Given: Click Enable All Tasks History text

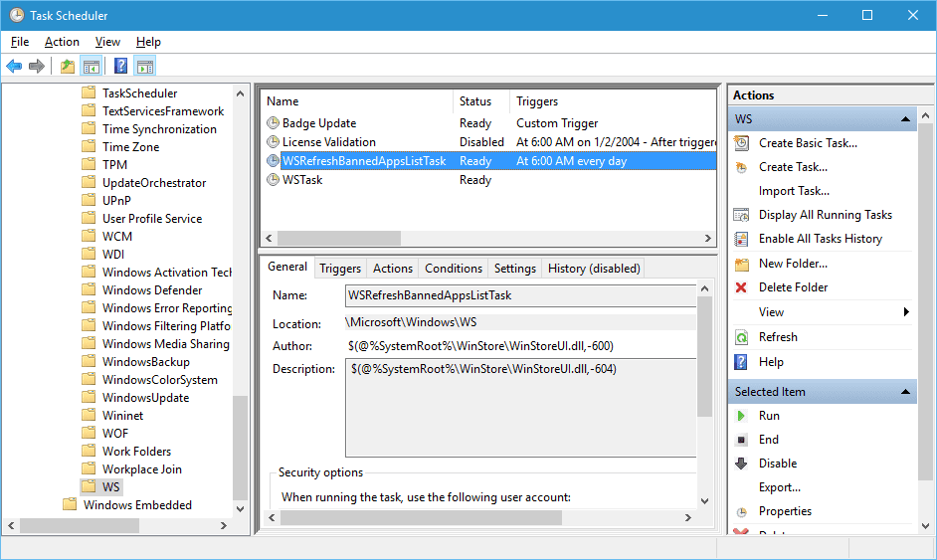Looking at the screenshot, I should click(820, 239).
